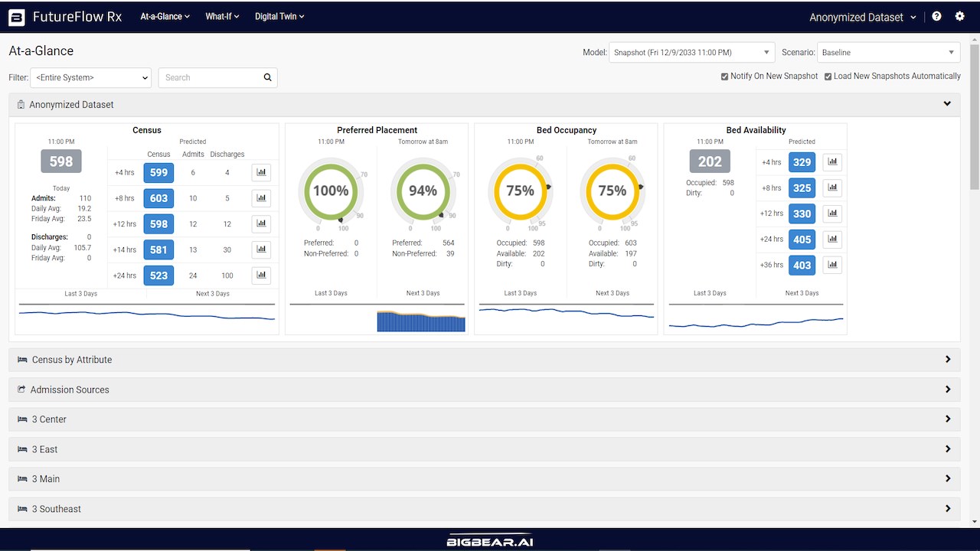This screenshot has height=551, width=980.
Task: Toggle Load New Snapshots Automatically checkbox
Action: tap(828, 77)
